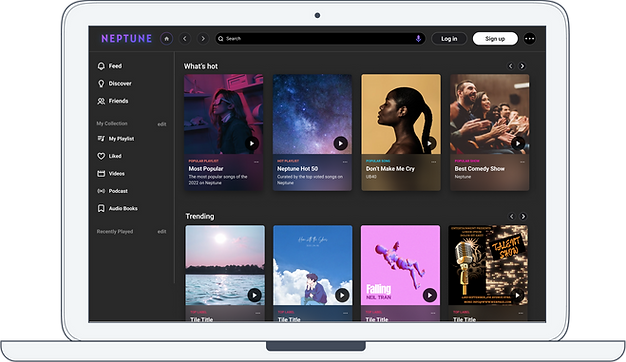This screenshot has width=626, height=362.
Task: Open the three-dot more menu in header
Action: click(529, 39)
